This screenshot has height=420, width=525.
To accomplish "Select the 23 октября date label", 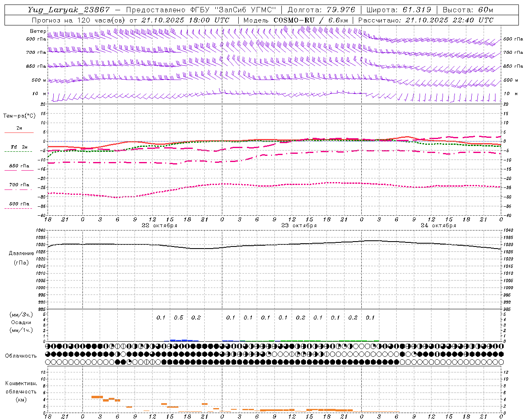I will click(x=299, y=225).
